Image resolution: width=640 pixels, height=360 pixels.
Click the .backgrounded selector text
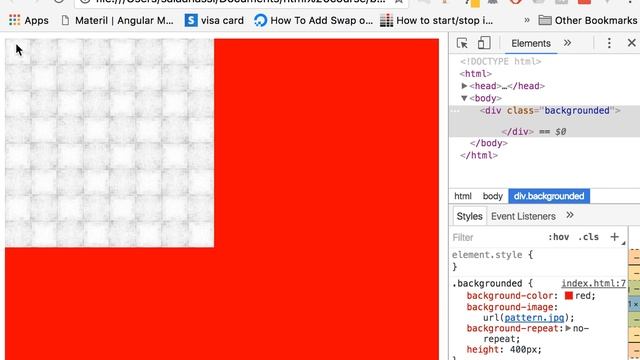tap(486, 283)
